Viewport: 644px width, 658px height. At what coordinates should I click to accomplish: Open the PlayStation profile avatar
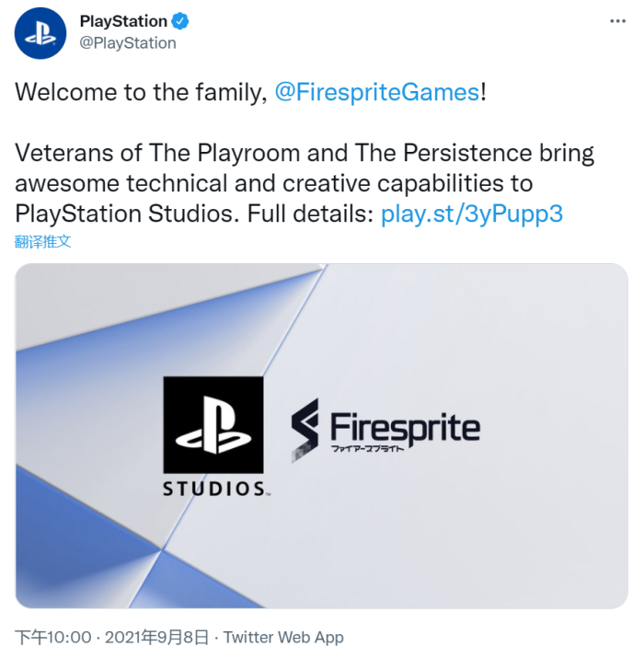40,33
